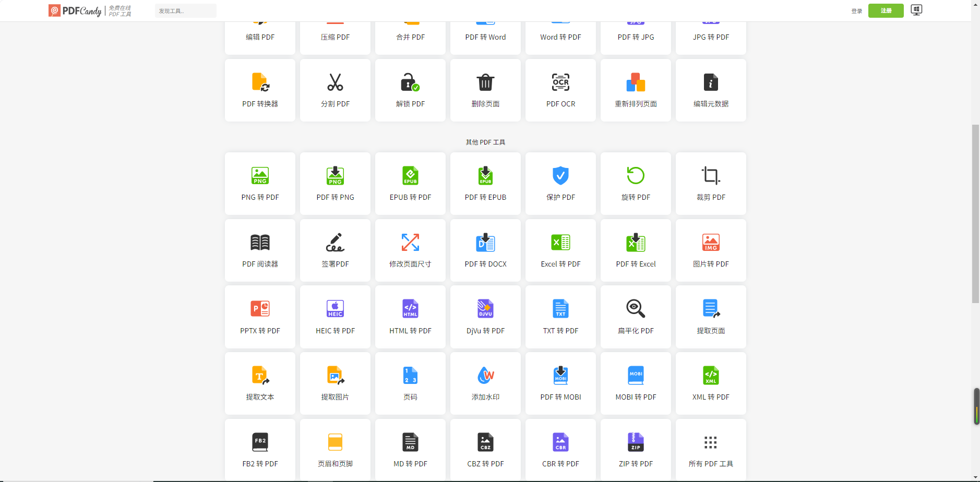Click the 所有 PDF 工具 grid icon
The width and height of the screenshot is (980, 482).
711,442
